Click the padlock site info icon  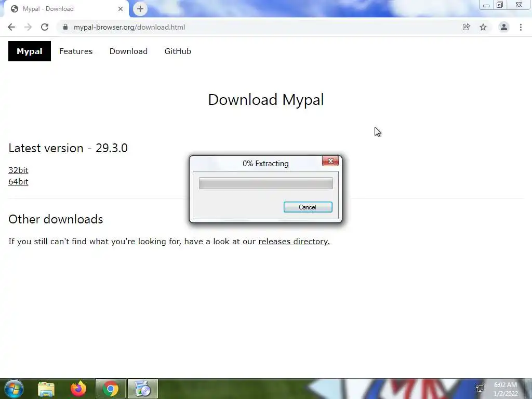65,27
